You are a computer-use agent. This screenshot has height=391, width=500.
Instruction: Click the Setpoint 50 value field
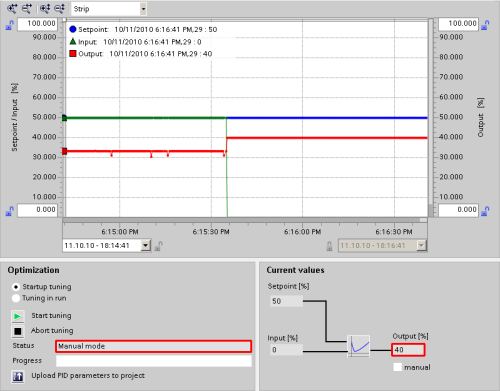[286, 301]
